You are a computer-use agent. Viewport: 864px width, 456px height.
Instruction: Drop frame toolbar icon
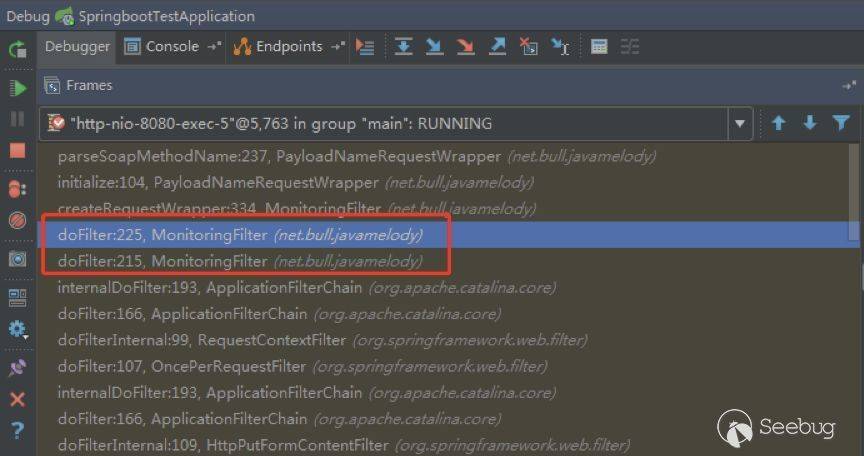(x=528, y=47)
